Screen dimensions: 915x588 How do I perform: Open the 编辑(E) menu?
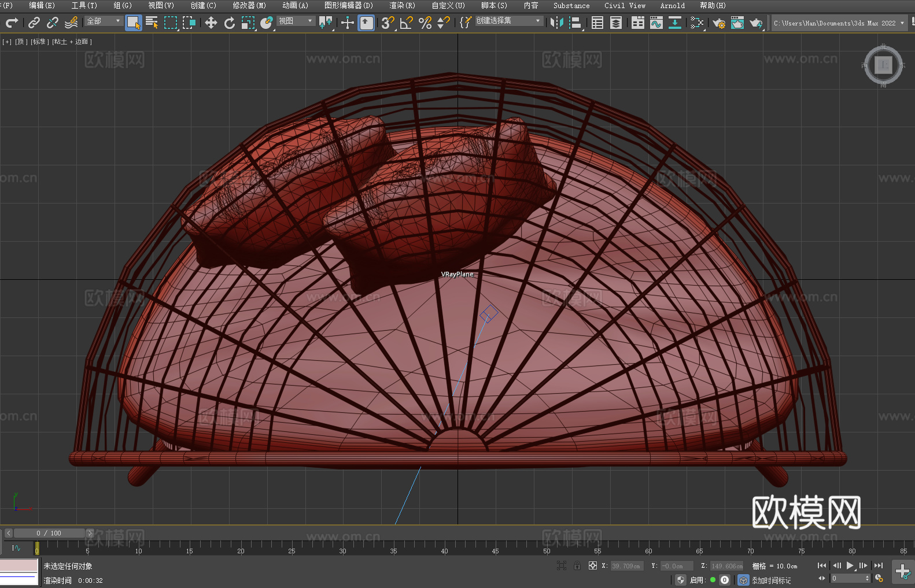(42, 5)
